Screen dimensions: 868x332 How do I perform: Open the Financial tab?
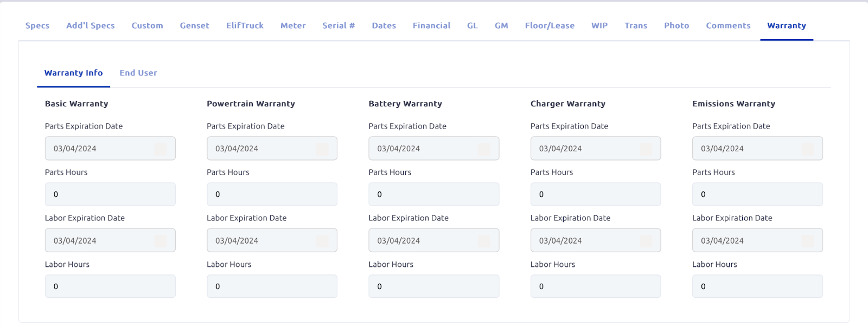click(x=431, y=25)
